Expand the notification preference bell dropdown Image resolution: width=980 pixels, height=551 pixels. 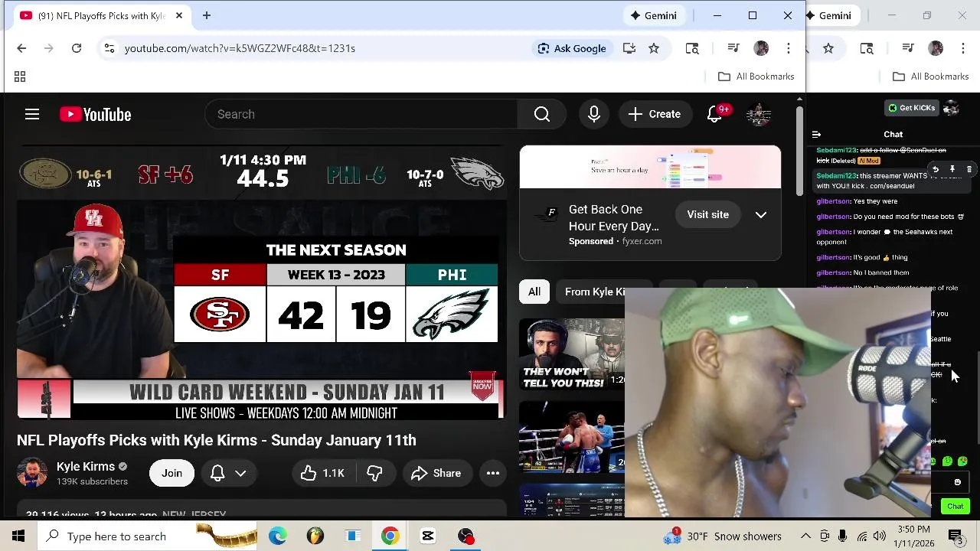coord(229,473)
